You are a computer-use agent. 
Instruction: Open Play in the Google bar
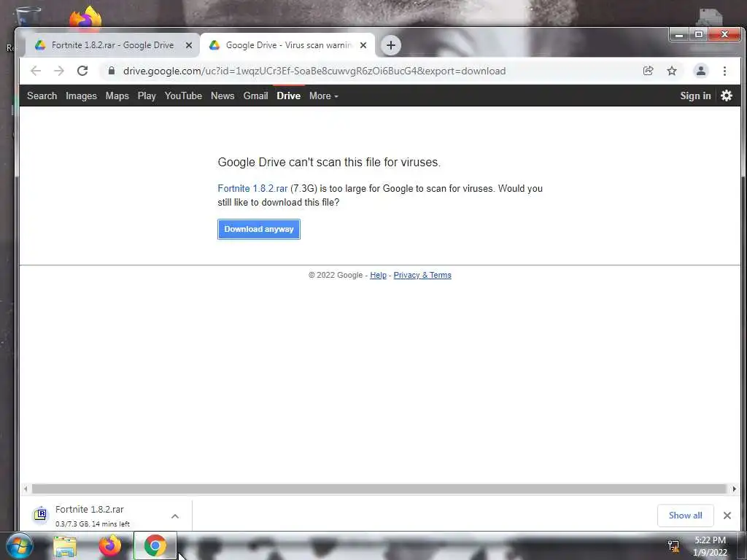[147, 96]
